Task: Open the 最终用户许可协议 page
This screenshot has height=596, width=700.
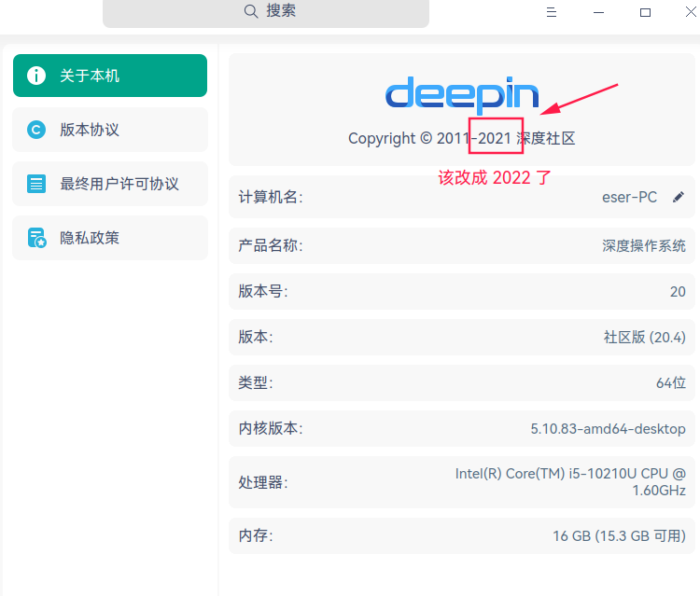Action: pos(110,184)
